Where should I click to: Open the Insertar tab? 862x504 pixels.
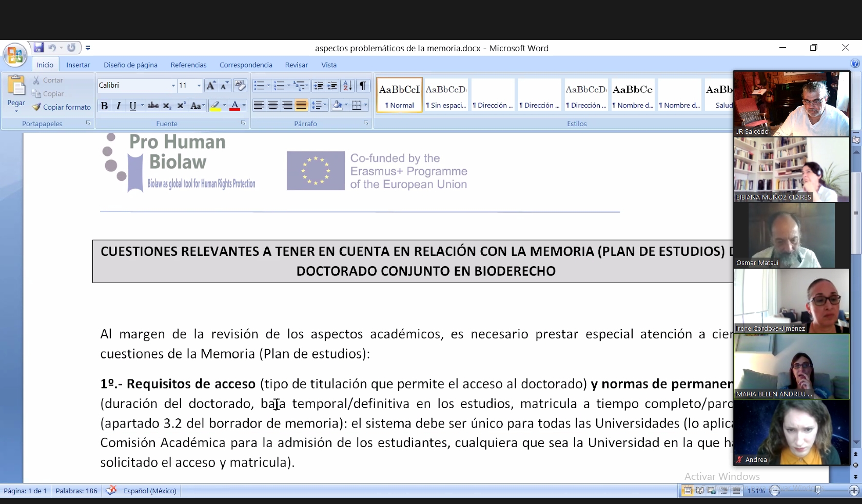pyautogui.click(x=78, y=65)
